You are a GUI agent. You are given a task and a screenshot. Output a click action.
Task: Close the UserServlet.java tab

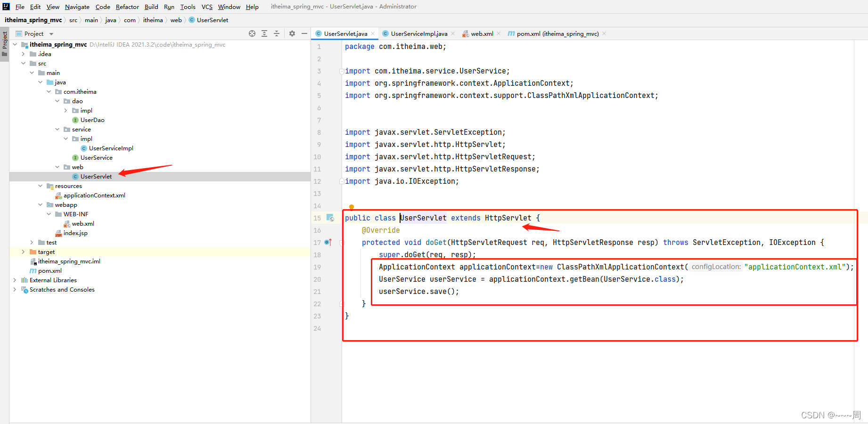point(373,33)
